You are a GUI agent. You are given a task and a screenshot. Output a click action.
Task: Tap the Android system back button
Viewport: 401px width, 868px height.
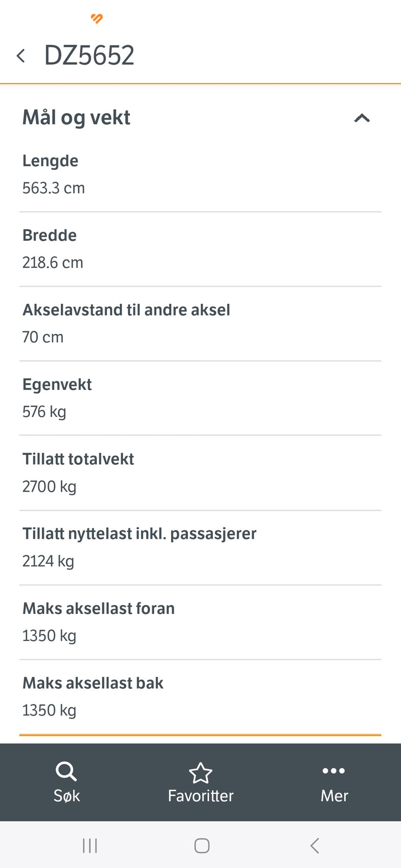coord(315,846)
